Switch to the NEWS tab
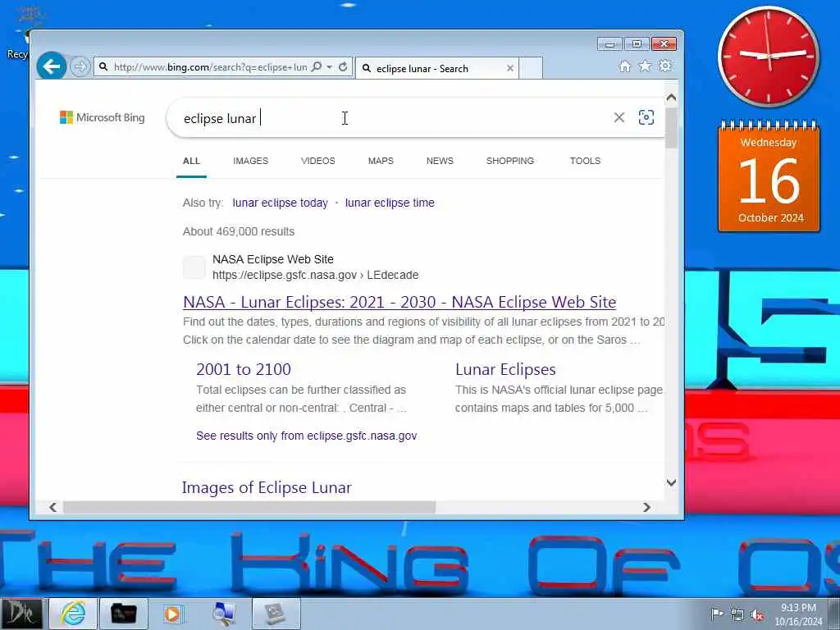 440,161
